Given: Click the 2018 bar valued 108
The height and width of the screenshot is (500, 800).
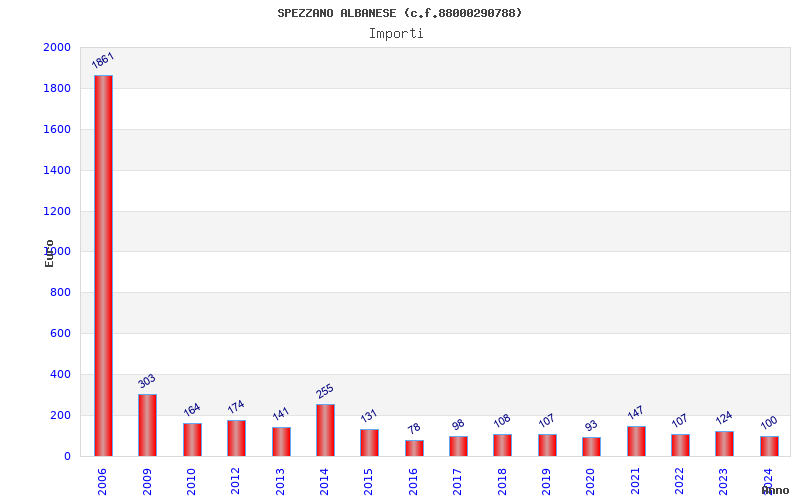Looking at the screenshot, I should (x=503, y=445).
